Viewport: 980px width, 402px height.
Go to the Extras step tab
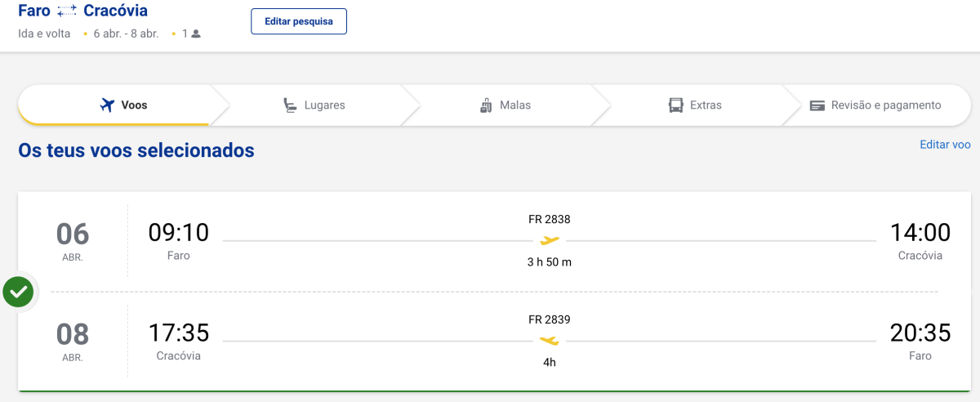pos(695,105)
